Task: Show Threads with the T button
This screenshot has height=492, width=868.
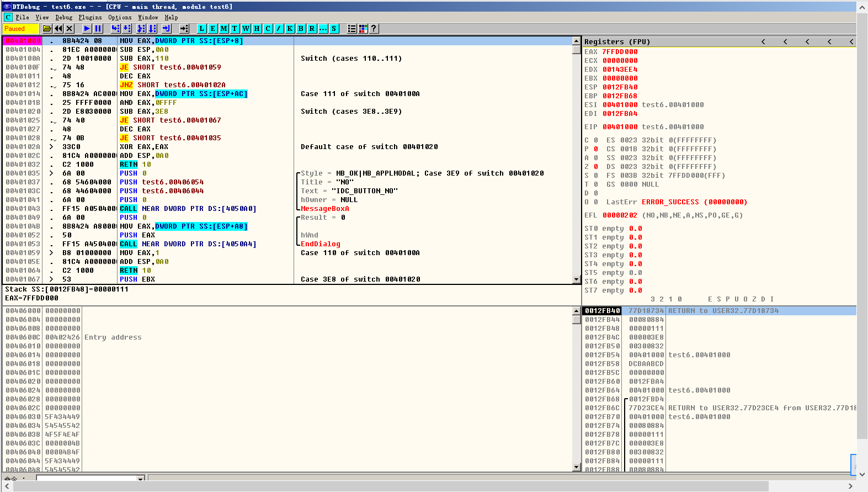Action: pos(235,29)
